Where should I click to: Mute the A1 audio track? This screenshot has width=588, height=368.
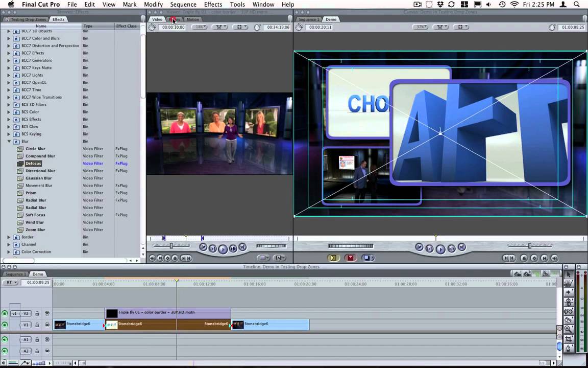tap(5, 339)
